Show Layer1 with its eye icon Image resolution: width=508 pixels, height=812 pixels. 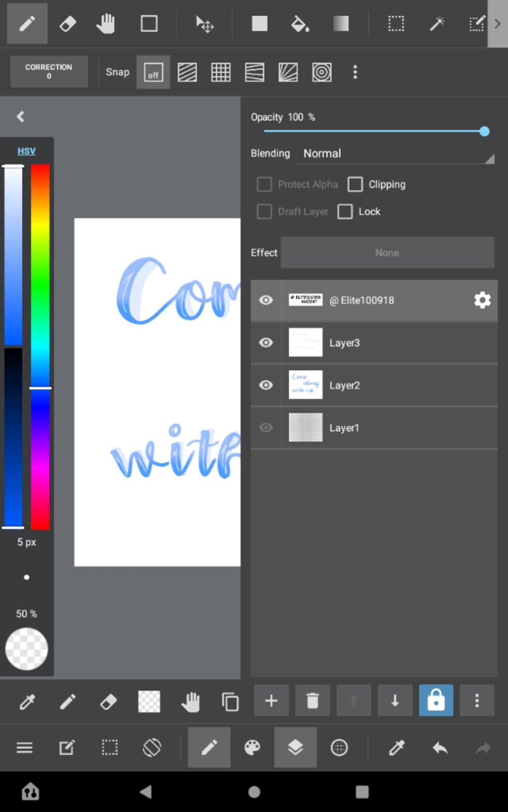266,427
